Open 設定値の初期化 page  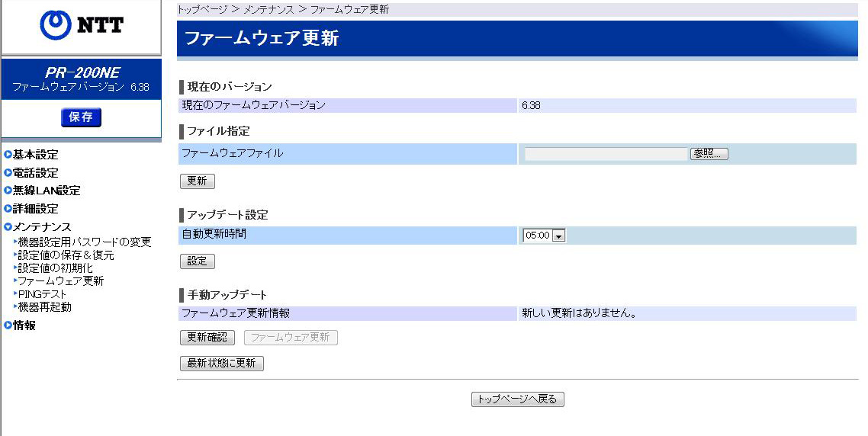tap(55, 268)
